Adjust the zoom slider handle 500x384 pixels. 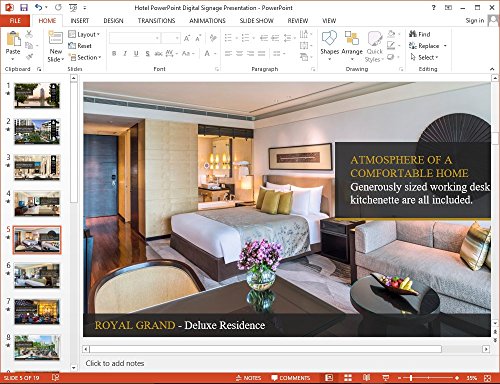tap(411, 378)
